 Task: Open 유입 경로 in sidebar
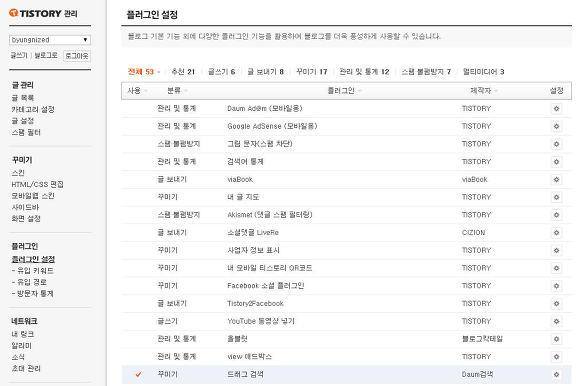tap(29, 282)
